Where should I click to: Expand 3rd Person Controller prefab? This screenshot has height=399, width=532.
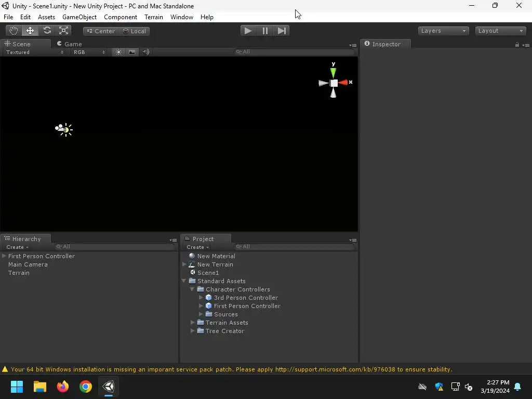pyautogui.click(x=201, y=298)
